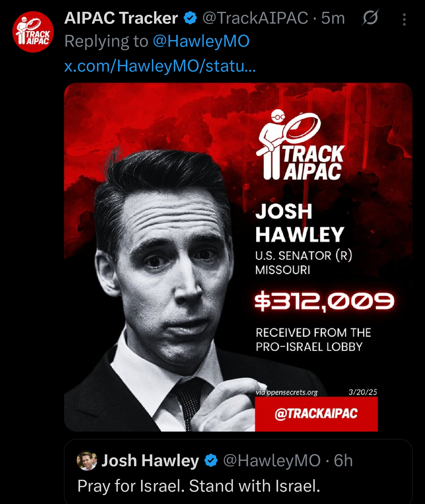The image size is (425, 504).
Task: Click Josh Hawley's small profile avatar
Action: (x=87, y=460)
